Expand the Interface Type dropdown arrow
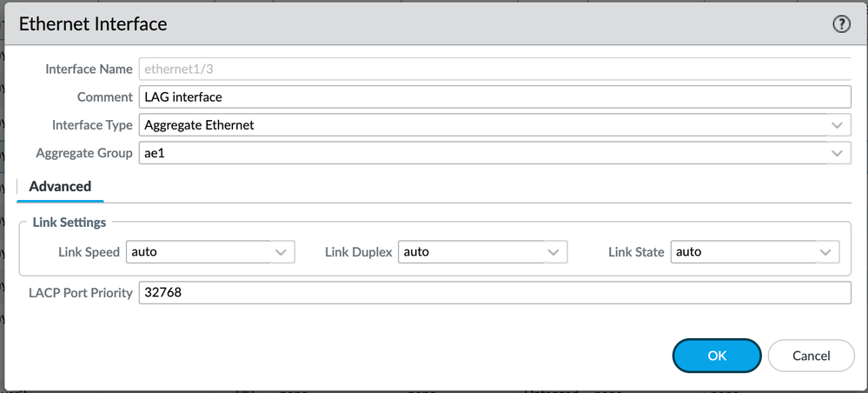Screen dimensions: 868x393 pyautogui.click(x=838, y=125)
